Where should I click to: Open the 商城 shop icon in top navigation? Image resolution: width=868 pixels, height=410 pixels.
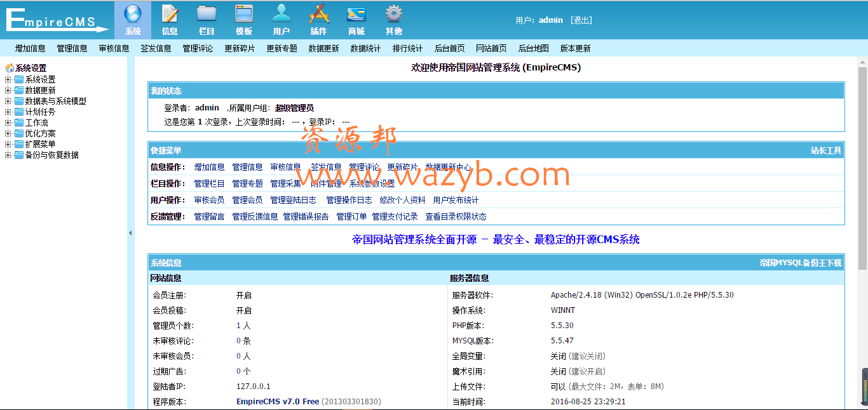[x=356, y=13]
